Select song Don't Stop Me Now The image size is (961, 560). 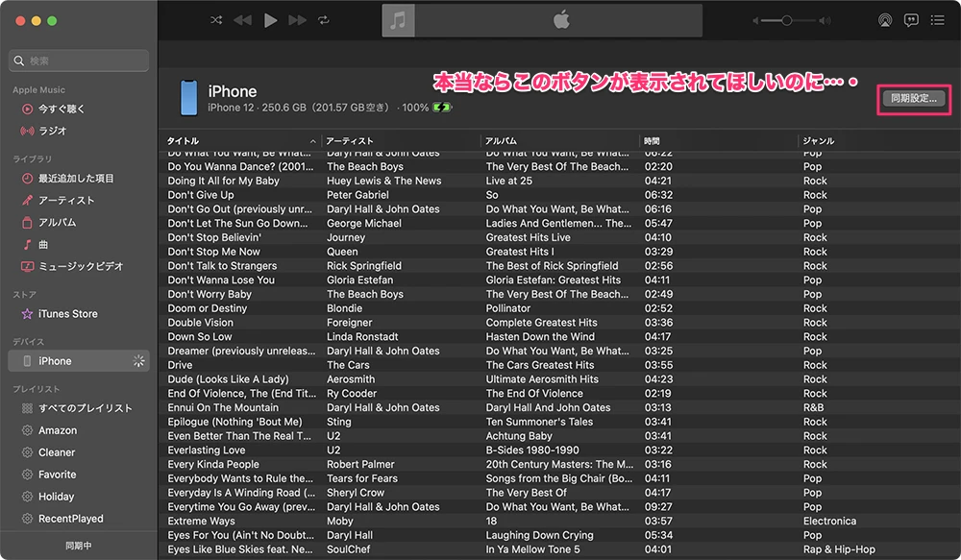point(214,252)
